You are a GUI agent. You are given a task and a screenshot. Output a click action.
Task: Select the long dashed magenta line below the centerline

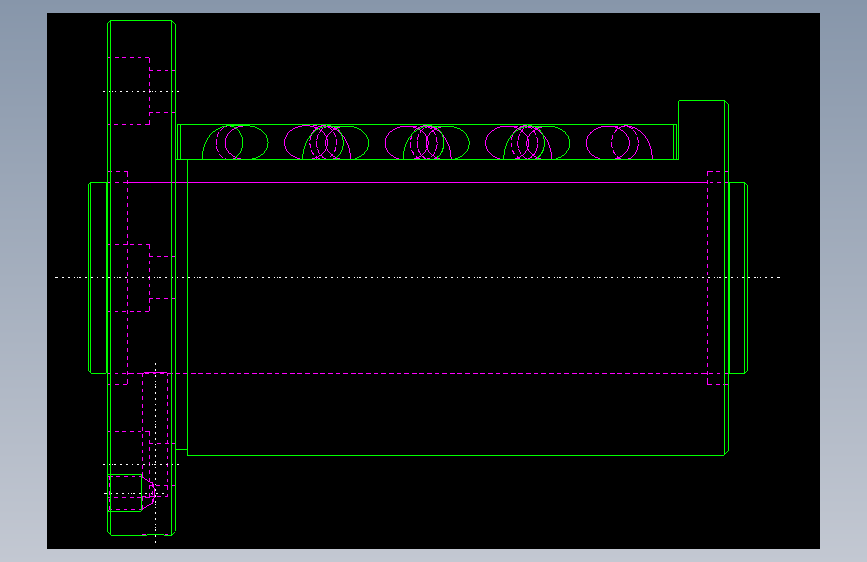(x=417, y=373)
